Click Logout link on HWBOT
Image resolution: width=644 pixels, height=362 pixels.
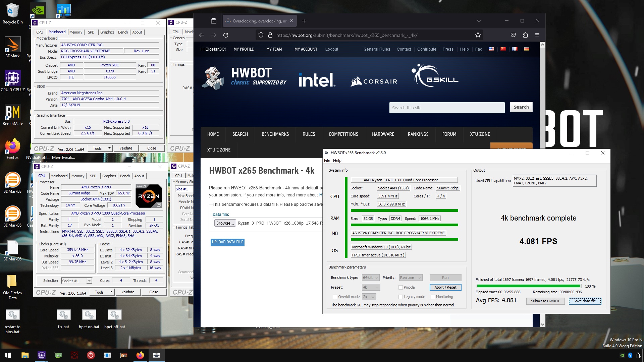pos(331,49)
